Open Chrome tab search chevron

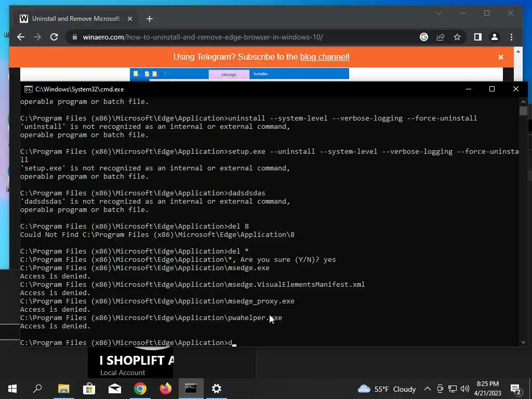coord(439,13)
